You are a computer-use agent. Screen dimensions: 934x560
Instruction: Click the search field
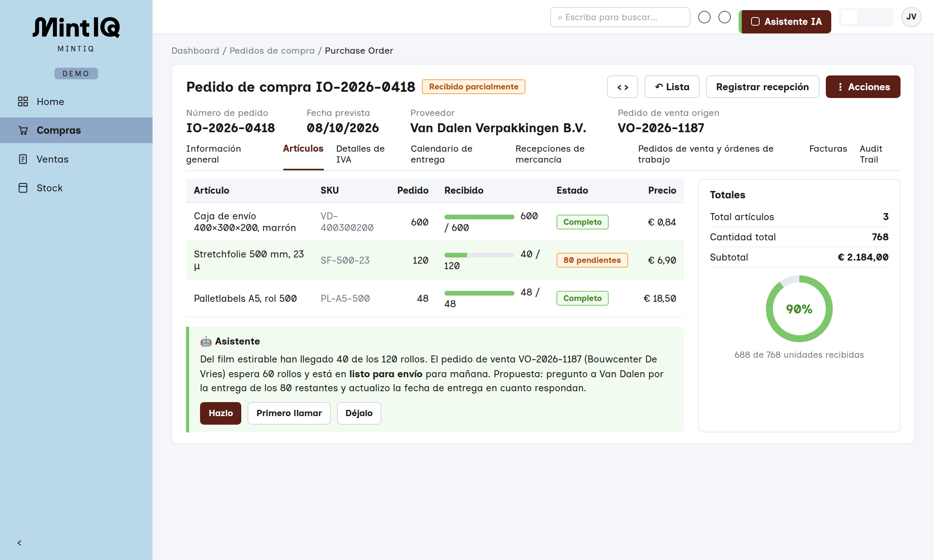click(620, 17)
